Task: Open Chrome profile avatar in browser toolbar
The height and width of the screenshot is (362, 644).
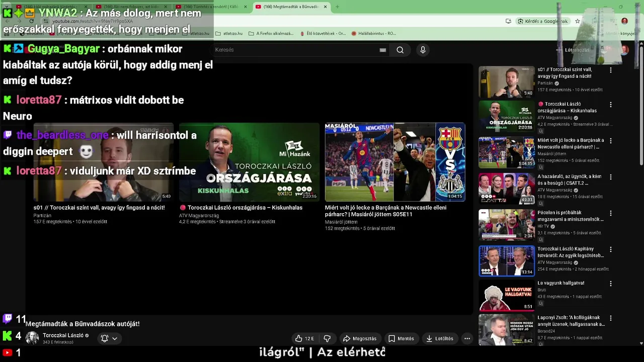Action: click(x=624, y=21)
